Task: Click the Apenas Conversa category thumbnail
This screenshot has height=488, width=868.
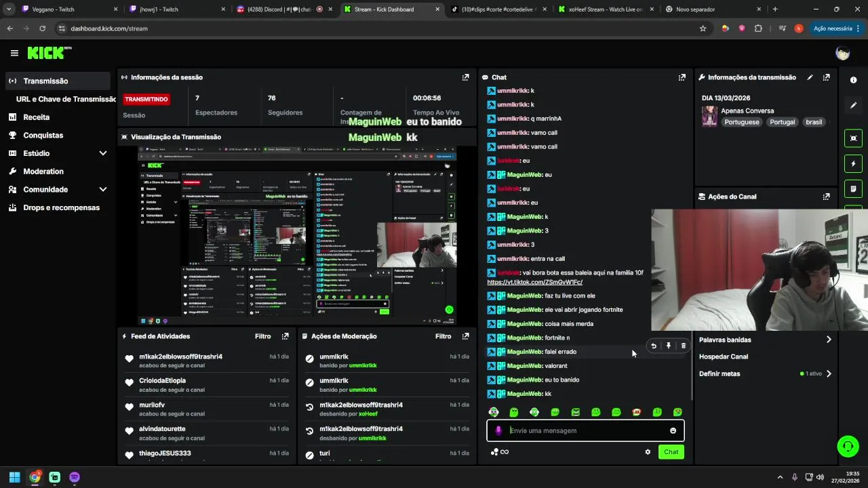Action: click(709, 116)
